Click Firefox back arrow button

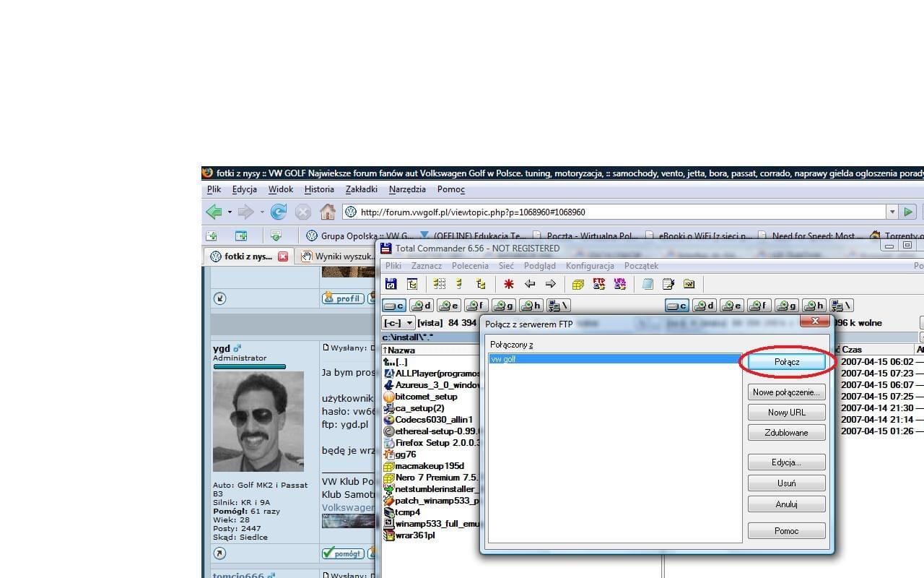[214, 212]
